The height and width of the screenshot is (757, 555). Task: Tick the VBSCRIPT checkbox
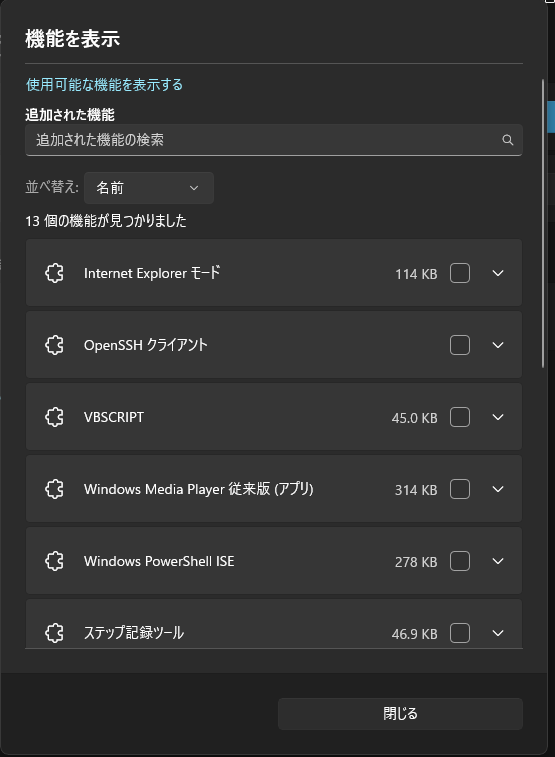[x=460, y=417]
